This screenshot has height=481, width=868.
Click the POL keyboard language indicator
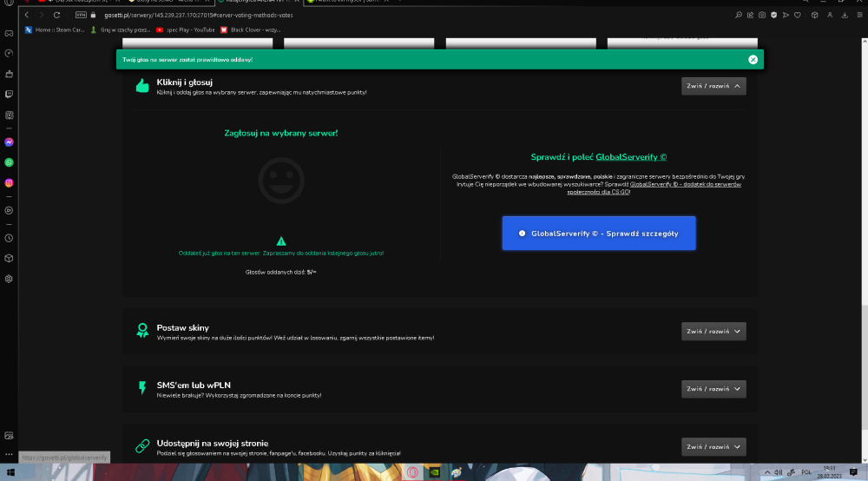click(806, 472)
